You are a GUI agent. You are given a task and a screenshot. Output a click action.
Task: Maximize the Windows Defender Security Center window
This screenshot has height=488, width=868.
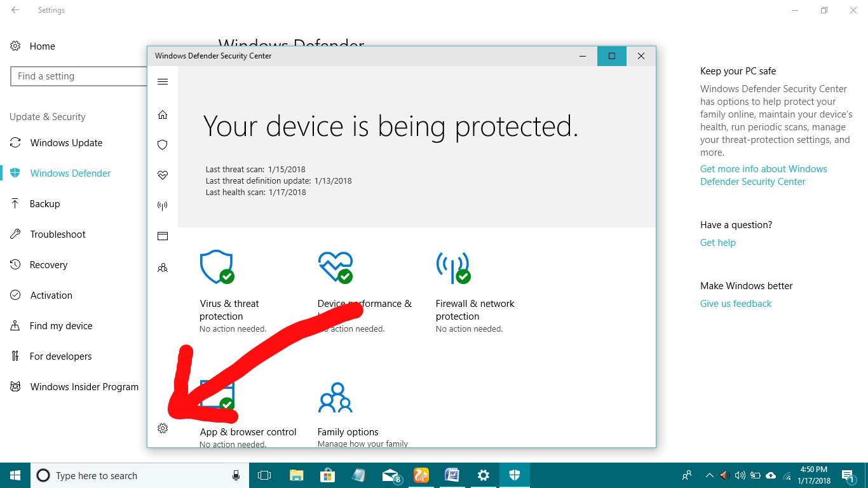point(612,56)
